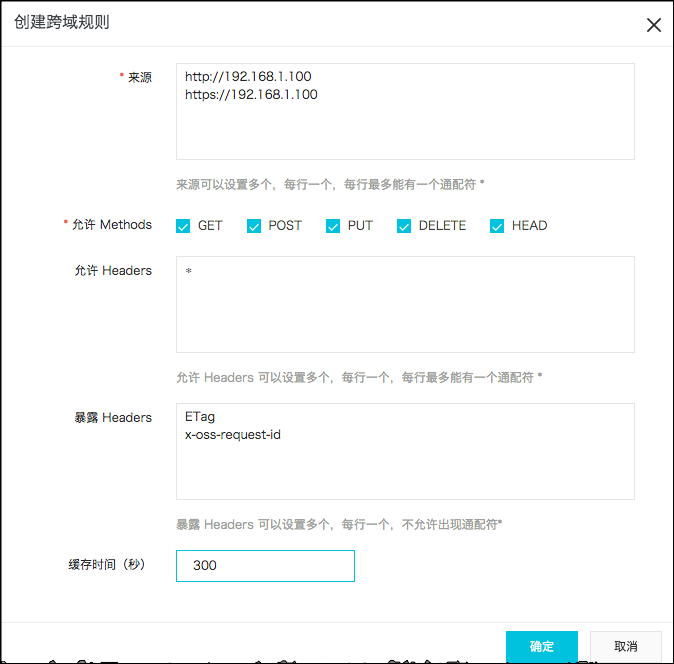
Task: Click the ETag line in 暴露 Headers
Action: [200, 416]
